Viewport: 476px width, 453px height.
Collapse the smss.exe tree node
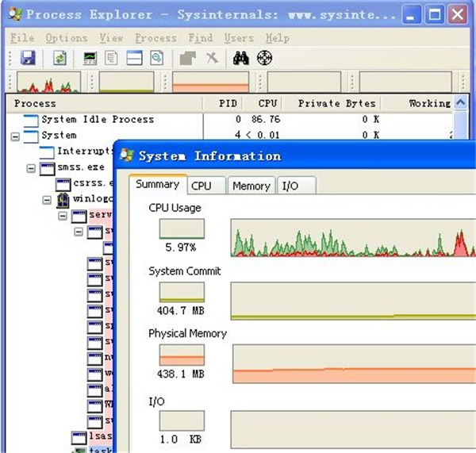pos(30,168)
